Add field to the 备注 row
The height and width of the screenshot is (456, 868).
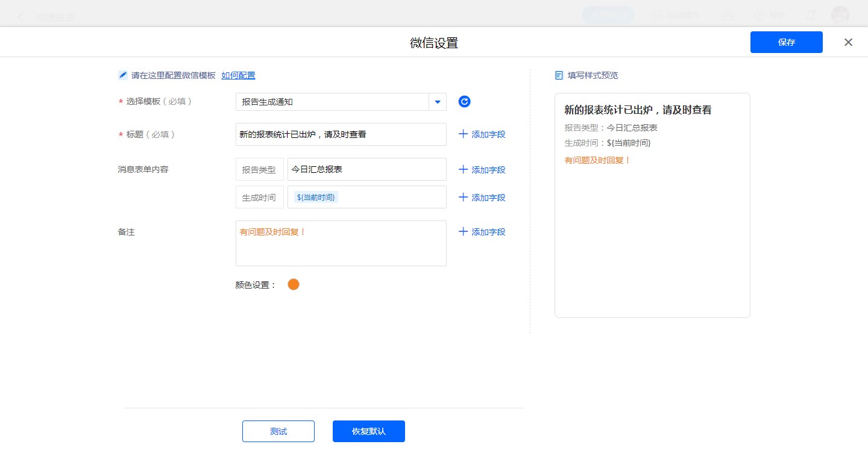(x=482, y=232)
